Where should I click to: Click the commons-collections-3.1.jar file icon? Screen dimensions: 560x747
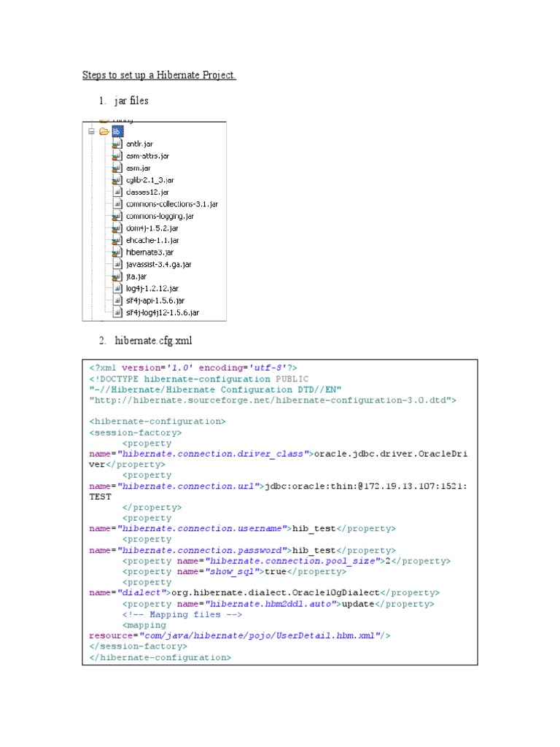point(117,204)
